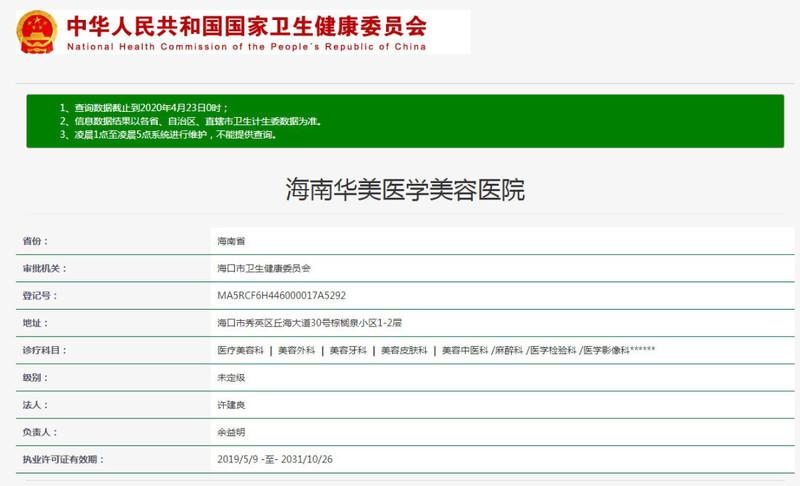Click the person in charge 余益明

click(x=231, y=432)
